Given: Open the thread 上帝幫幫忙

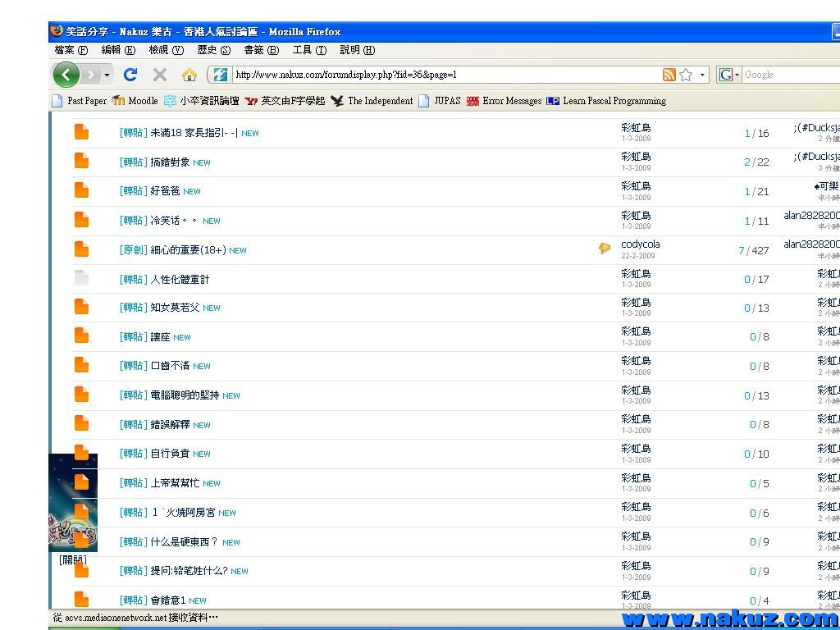Looking at the screenshot, I should tap(175, 483).
